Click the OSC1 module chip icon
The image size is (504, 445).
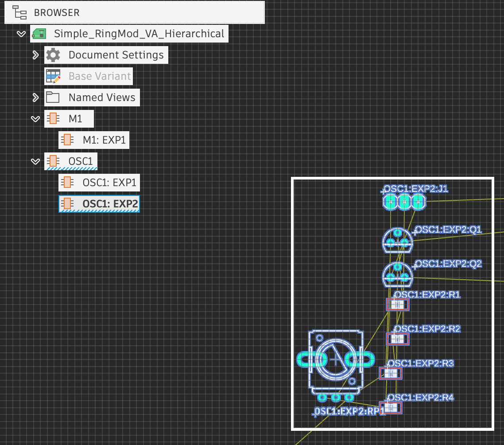click(x=53, y=161)
